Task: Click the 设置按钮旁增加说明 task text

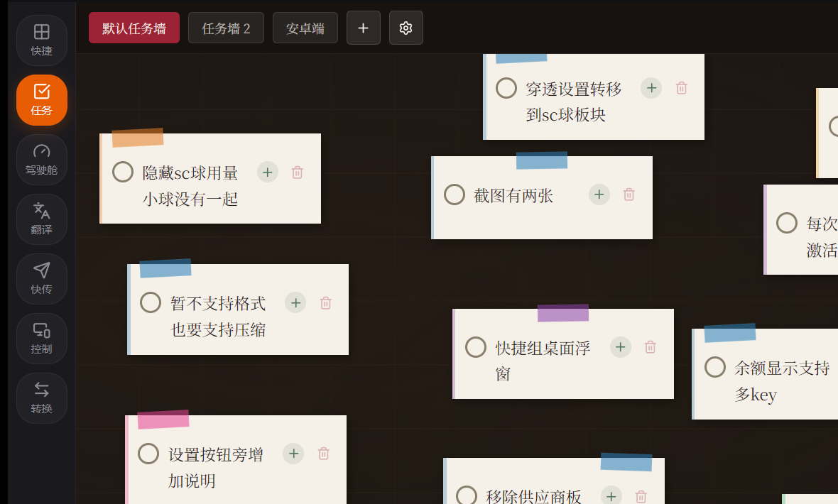Action: [216, 468]
